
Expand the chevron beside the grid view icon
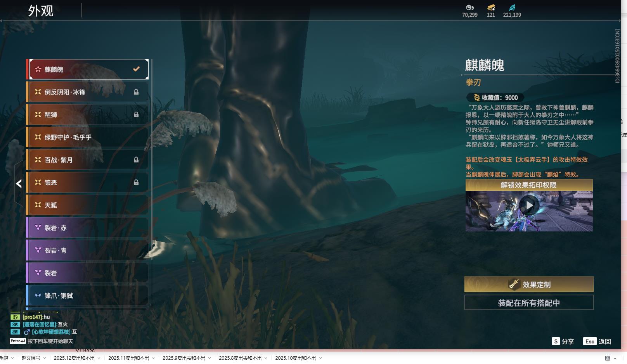[615, 358]
